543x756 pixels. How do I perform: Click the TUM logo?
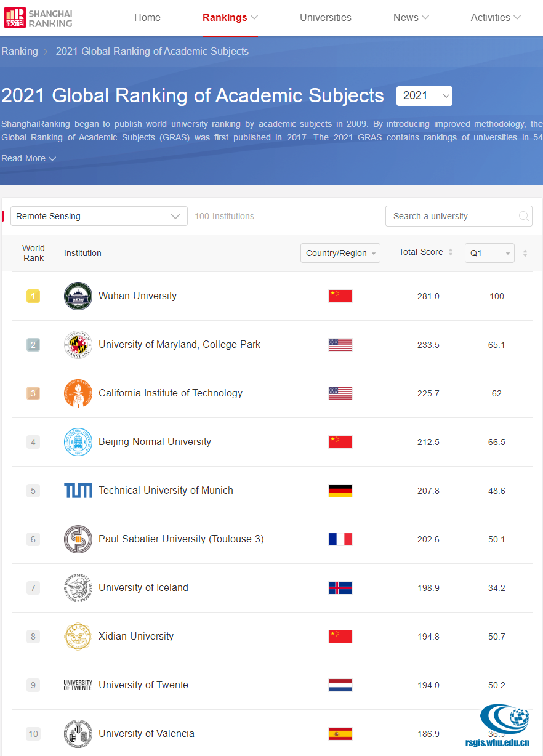[78, 491]
